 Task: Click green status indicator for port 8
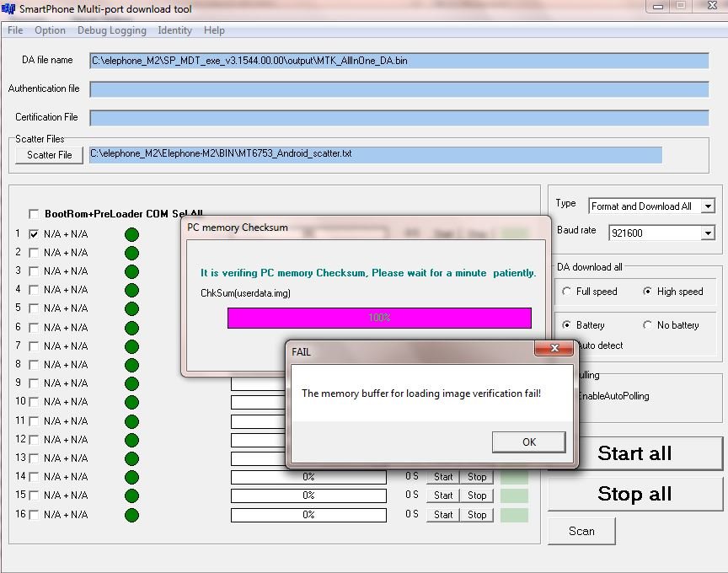tap(131, 365)
